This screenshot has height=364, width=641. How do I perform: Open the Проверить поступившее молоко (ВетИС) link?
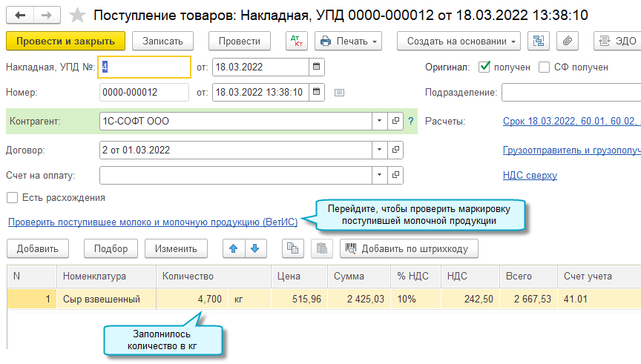[153, 222]
